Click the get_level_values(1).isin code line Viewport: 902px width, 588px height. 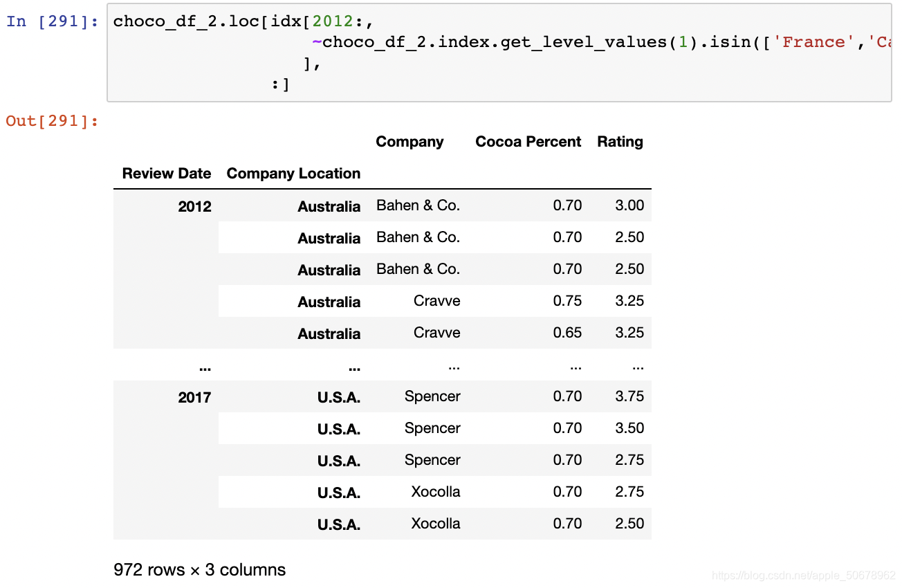pyautogui.click(x=600, y=42)
